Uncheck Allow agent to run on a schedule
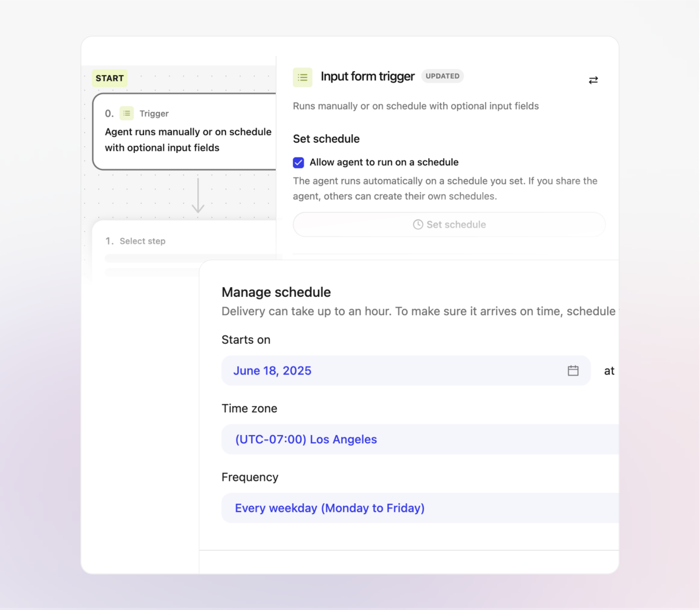The width and height of the screenshot is (700, 610). click(299, 163)
